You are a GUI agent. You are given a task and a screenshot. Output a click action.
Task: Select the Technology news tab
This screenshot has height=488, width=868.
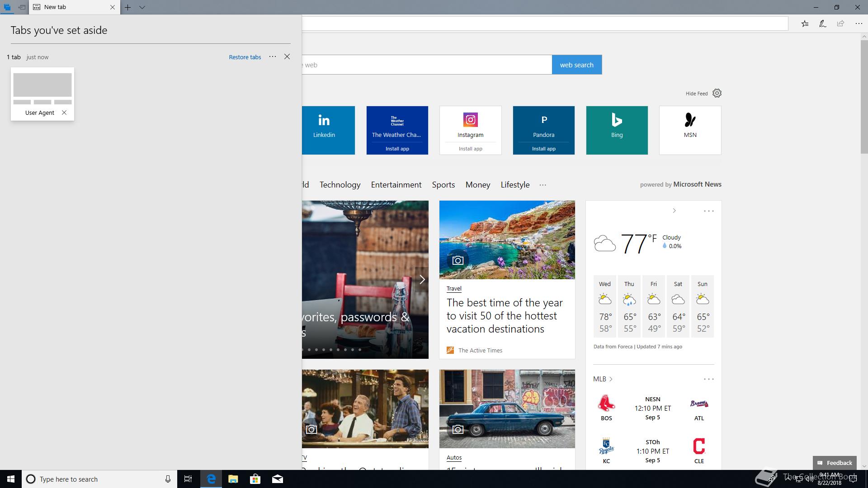pos(340,185)
